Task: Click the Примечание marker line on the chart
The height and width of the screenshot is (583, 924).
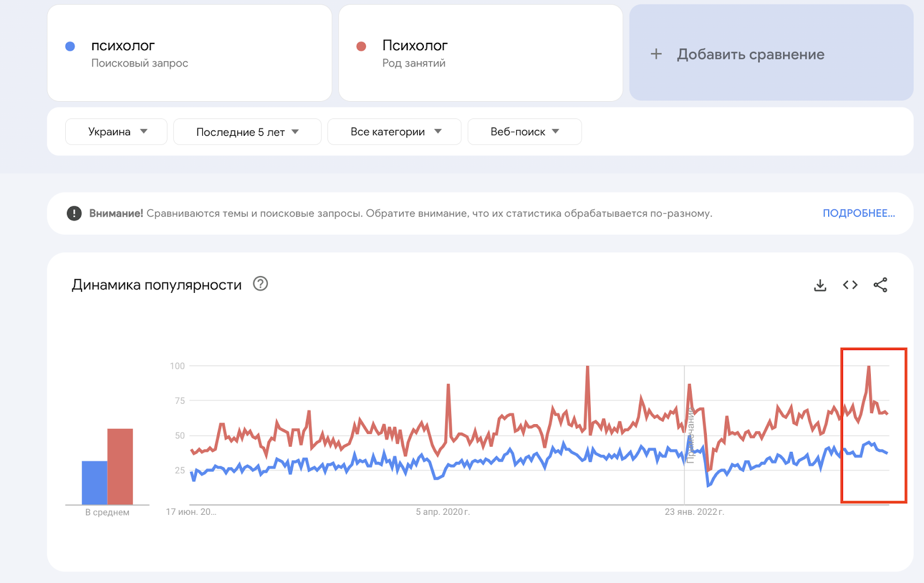Action: click(685, 435)
